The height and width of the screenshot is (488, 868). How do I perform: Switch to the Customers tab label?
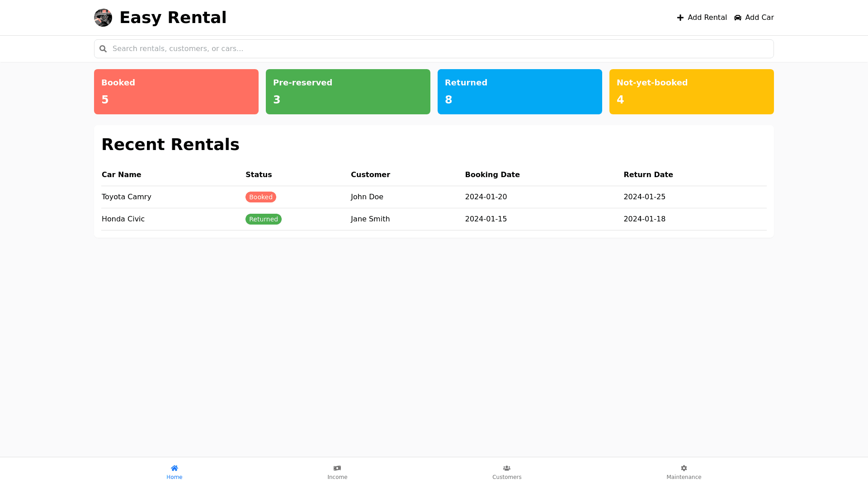[x=507, y=477]
